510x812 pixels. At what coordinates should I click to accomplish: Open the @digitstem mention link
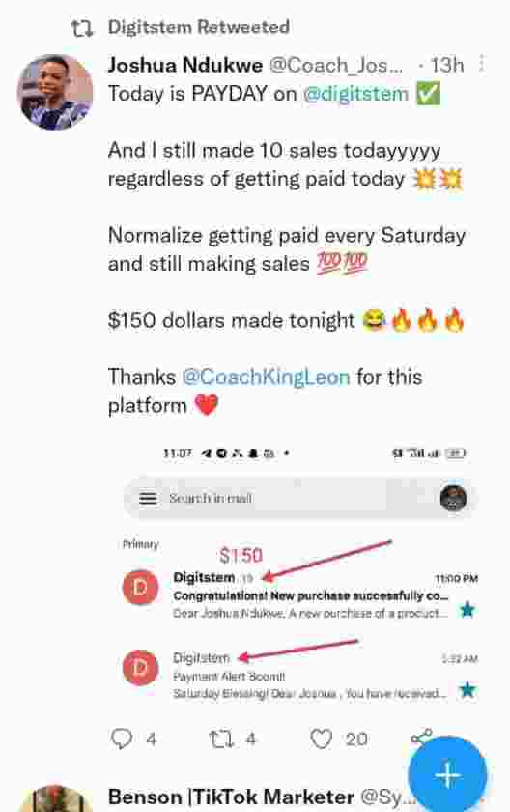pyautogui.click(x=355, y=94)
